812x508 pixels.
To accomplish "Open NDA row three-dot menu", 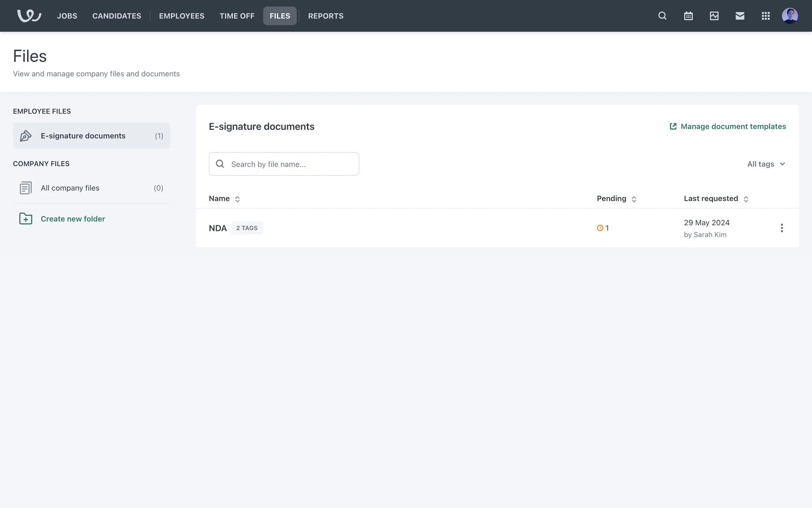I will (782, 228).
